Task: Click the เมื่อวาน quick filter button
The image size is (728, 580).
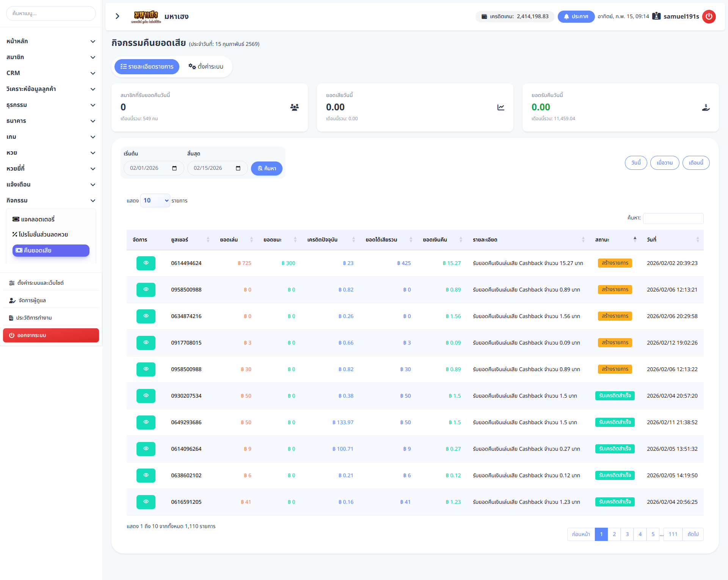Action: point(665,163)
